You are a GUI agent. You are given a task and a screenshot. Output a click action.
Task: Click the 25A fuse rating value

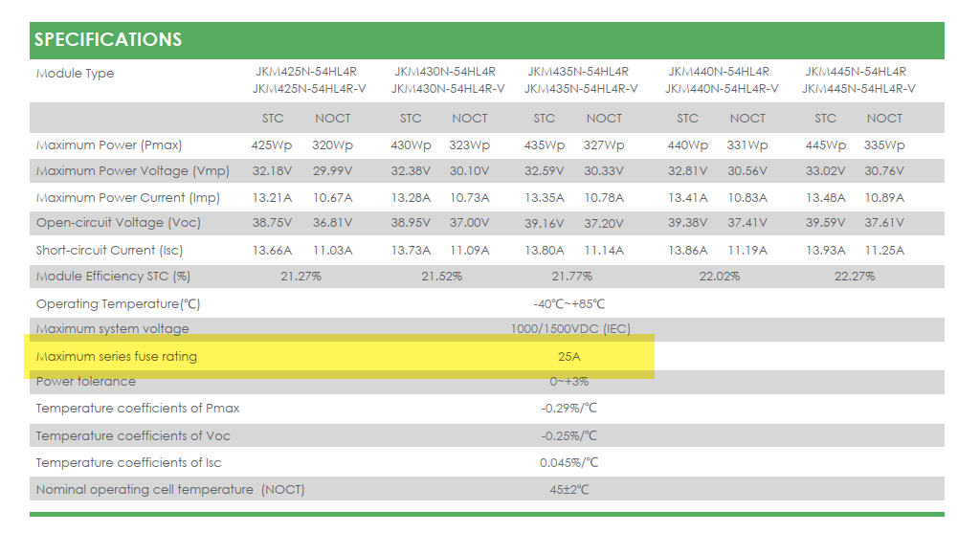[568, 356]
